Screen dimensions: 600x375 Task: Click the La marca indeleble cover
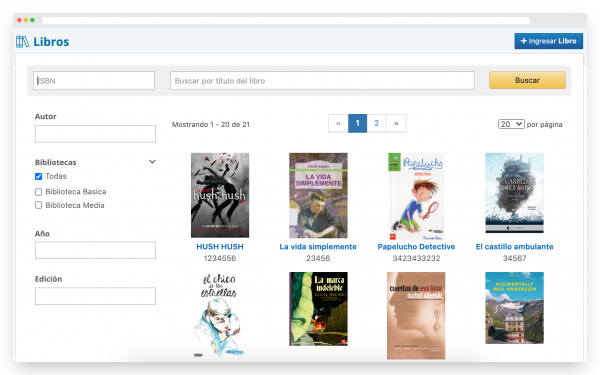point(318,309)
